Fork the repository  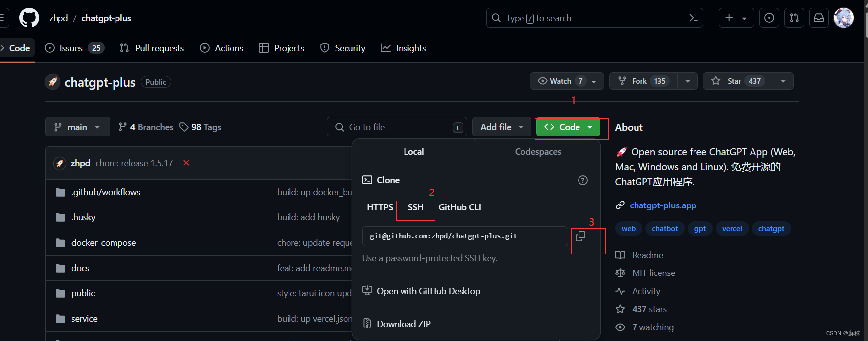(643, 81)
